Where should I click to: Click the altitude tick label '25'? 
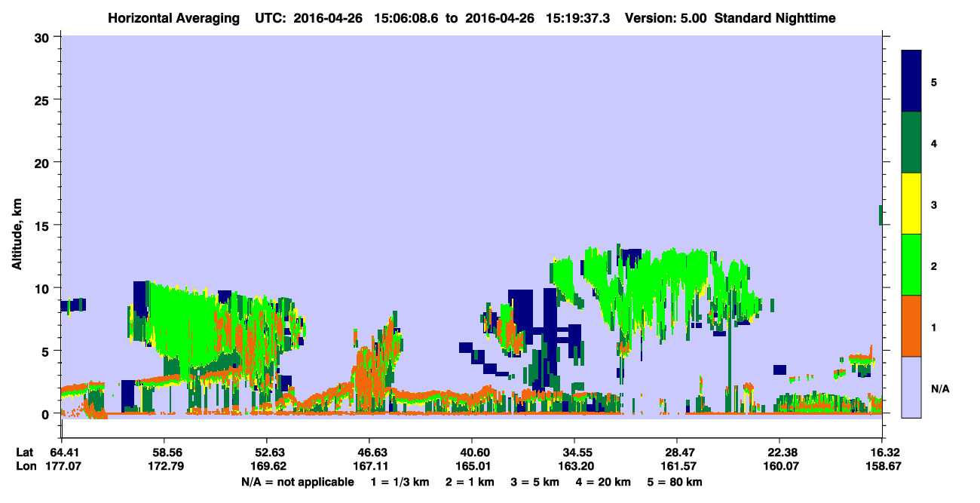[44, 100]
